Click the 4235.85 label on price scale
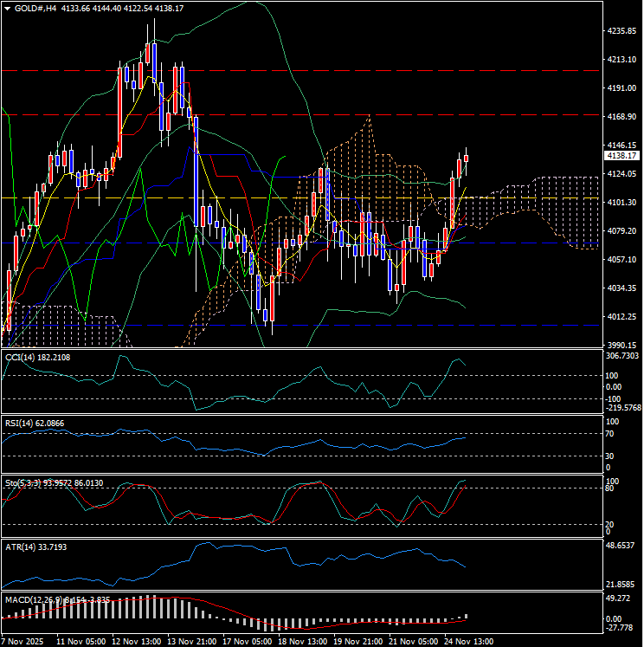The width and height of the screenshot is (644, 647). pos(621,31)
